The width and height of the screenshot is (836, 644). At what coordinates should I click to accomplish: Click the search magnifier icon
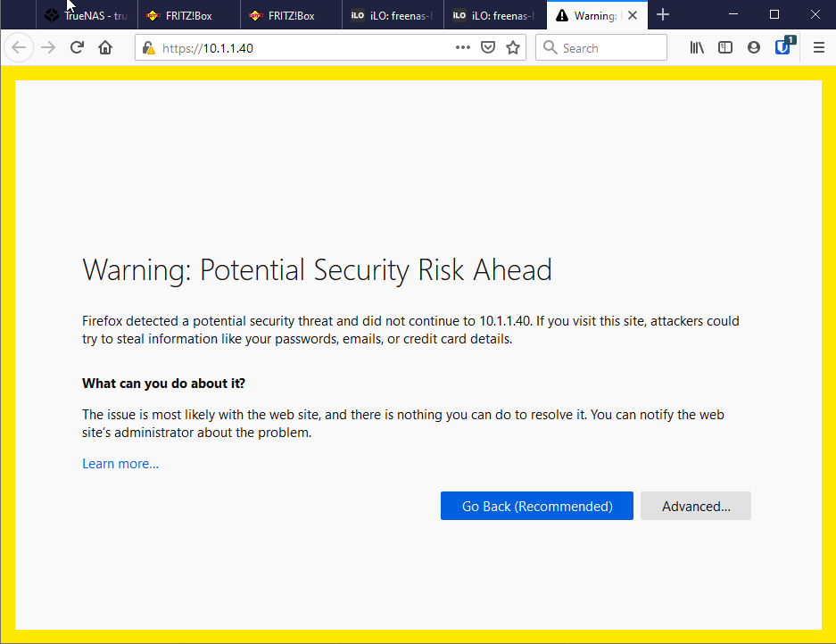pos(550,48)
